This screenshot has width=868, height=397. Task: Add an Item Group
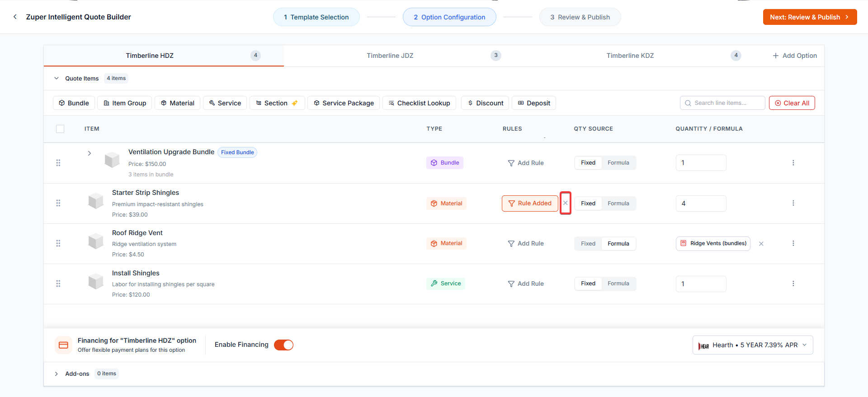coord(125,103)
